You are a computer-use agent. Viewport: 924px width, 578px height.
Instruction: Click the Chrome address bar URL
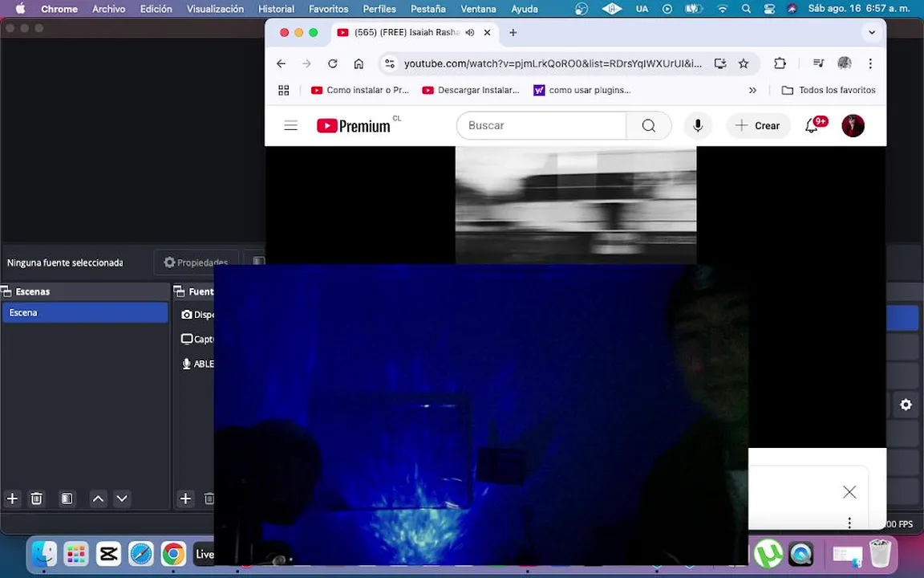[553, 63]
